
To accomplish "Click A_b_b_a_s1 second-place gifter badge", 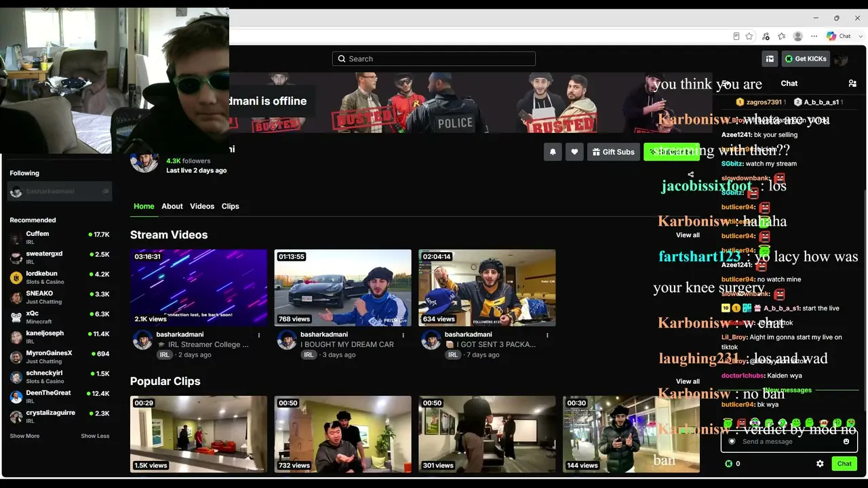I will click(798, 102).
